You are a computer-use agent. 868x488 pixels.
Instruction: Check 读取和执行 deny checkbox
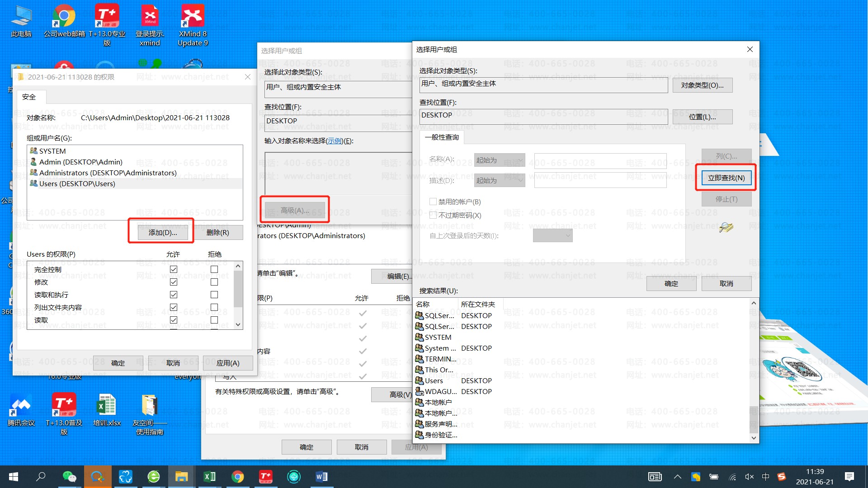pyautogui.click(x=214, y=295)
